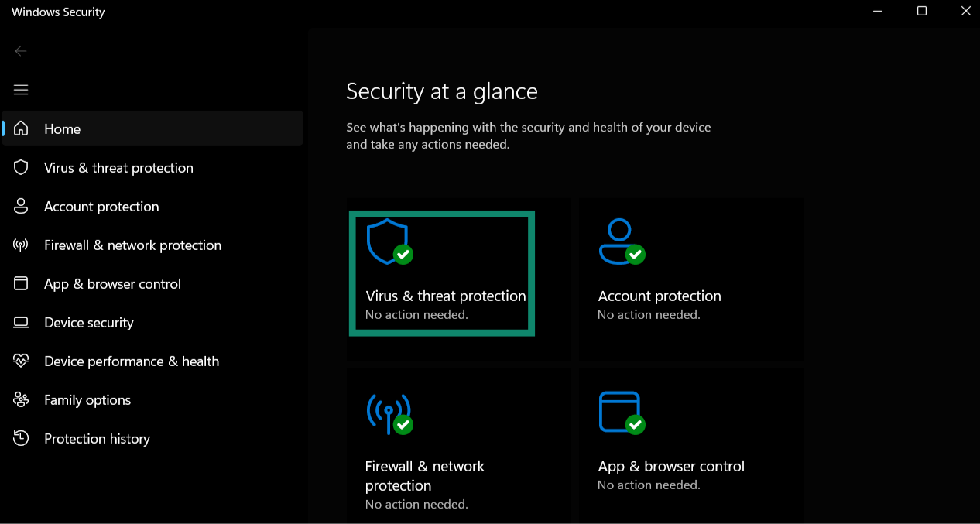
Task: Select the Virus & threat protection shield icon
Action: pos(389,241)
